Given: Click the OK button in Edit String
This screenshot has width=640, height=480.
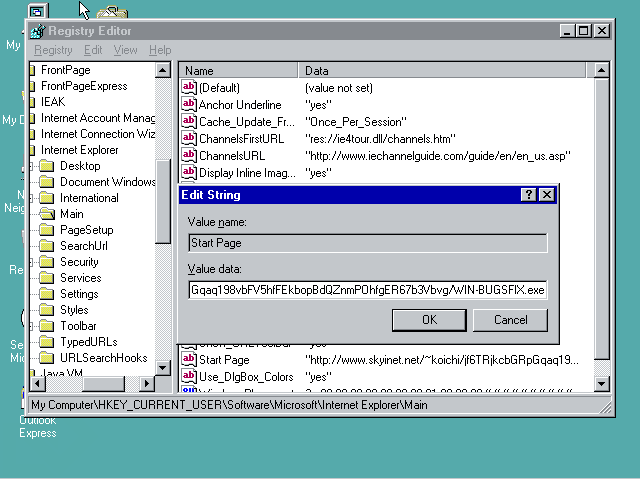Looking at the screenshot, I should pos(429,320).
